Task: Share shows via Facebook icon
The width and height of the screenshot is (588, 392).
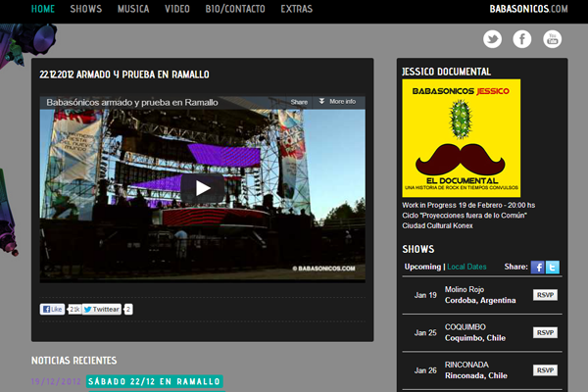Action: tap(537, 268)
